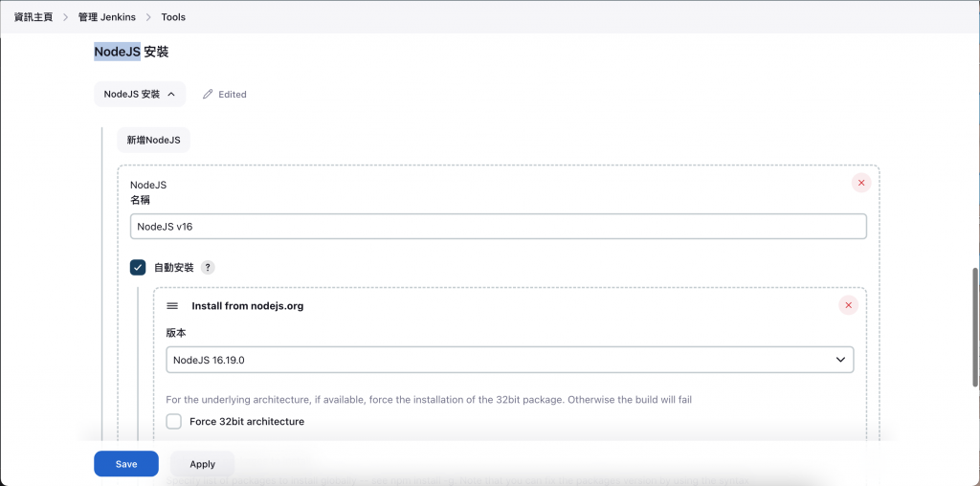Open the Tools breadcrumb
The width and height of the screenshot is (980, 486).
pos(173,17)
